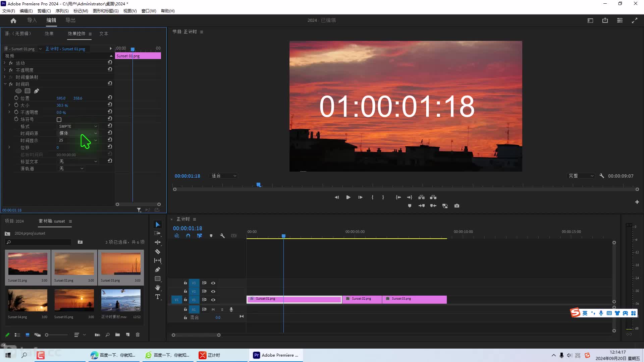
Task: Select the Selection tool in timeline toolbar
Action: [158, 224]
